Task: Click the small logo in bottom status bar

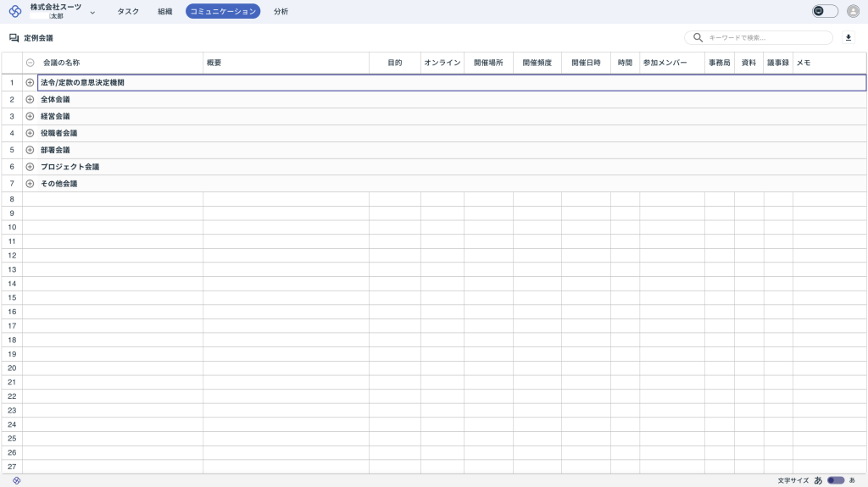Action: click(x=16, y=480)
